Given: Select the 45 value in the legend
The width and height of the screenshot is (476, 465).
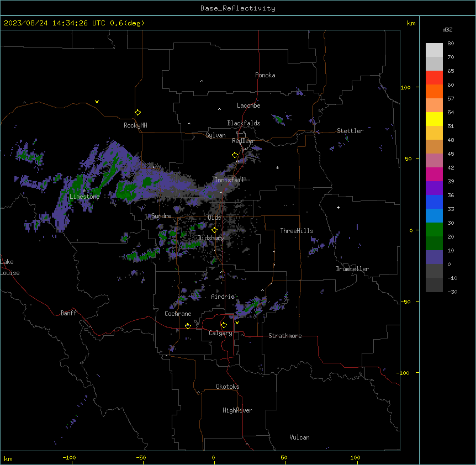Looking at the screenshot, I should [451, 154].
